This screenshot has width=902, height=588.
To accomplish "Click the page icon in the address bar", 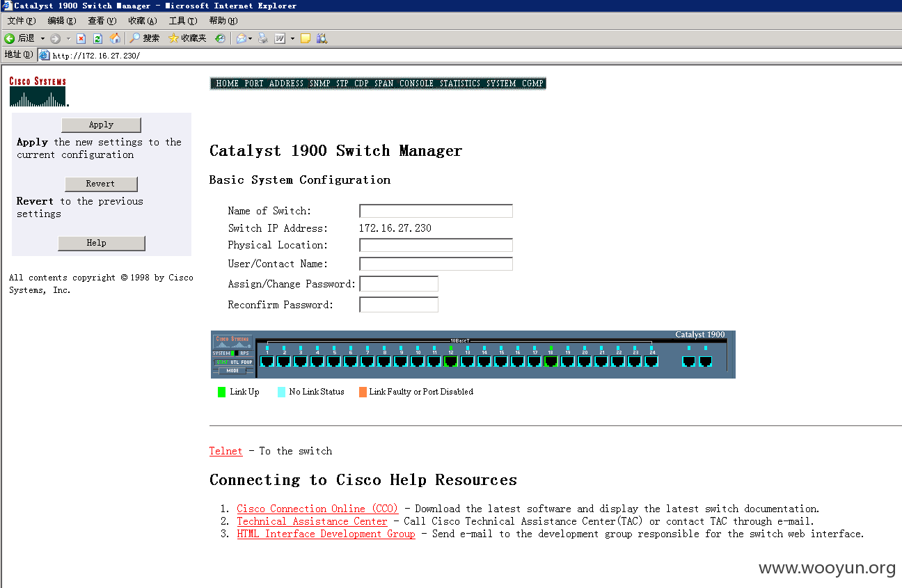I will click(45, 55).
